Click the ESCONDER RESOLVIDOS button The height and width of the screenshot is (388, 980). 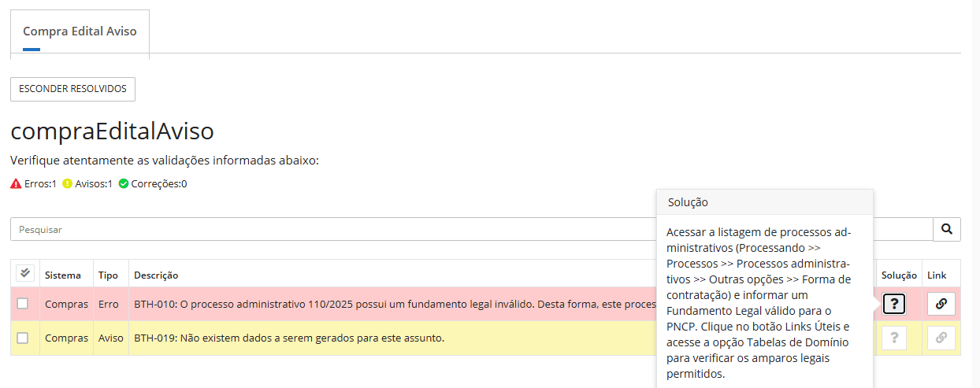pos(72,89)
